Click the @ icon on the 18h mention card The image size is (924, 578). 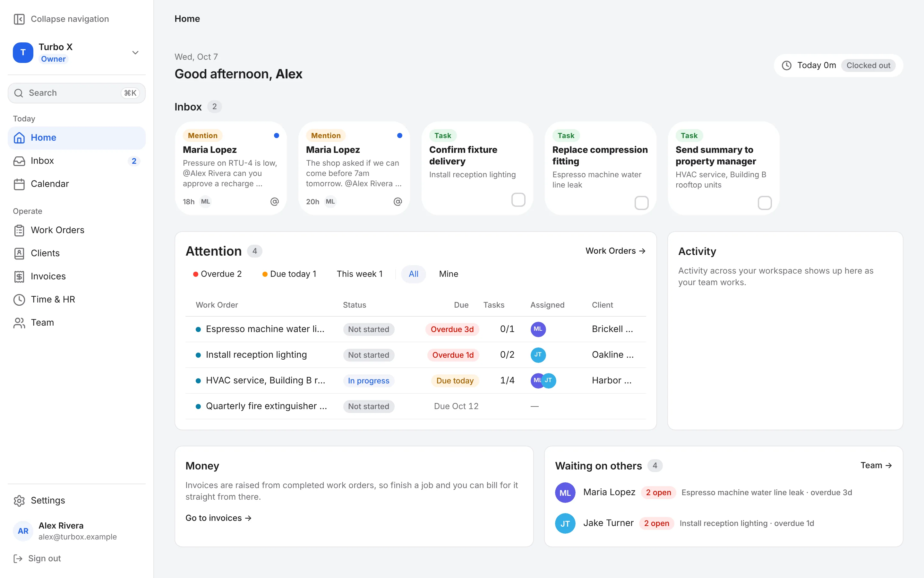pos(275,201)
